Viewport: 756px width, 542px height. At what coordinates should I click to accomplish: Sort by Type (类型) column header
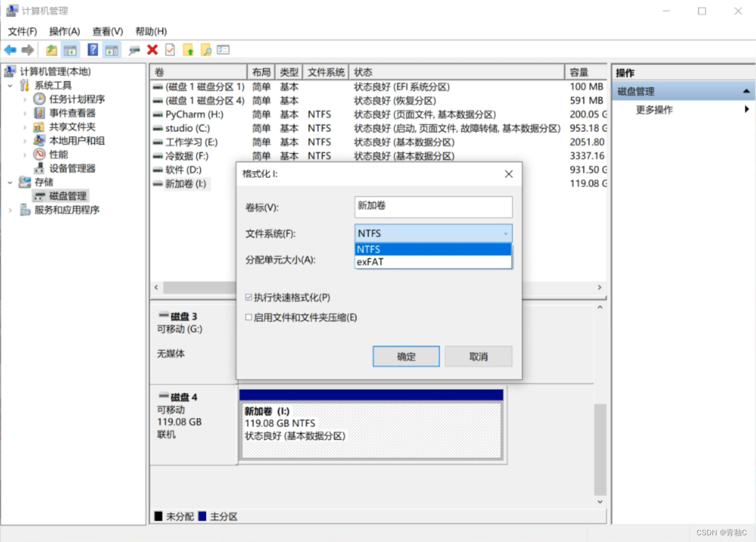[x=289, y=72]
